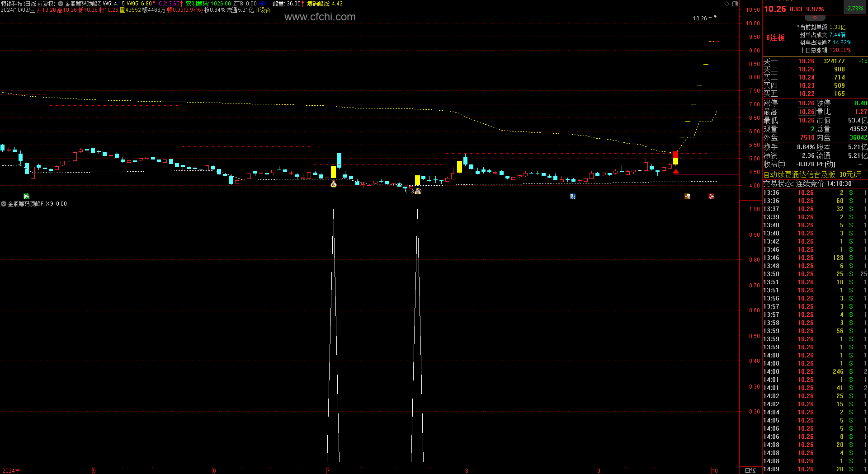Click the IT设备 sector label
This screenshot has height=474, width=868.
tap(263, 10)
